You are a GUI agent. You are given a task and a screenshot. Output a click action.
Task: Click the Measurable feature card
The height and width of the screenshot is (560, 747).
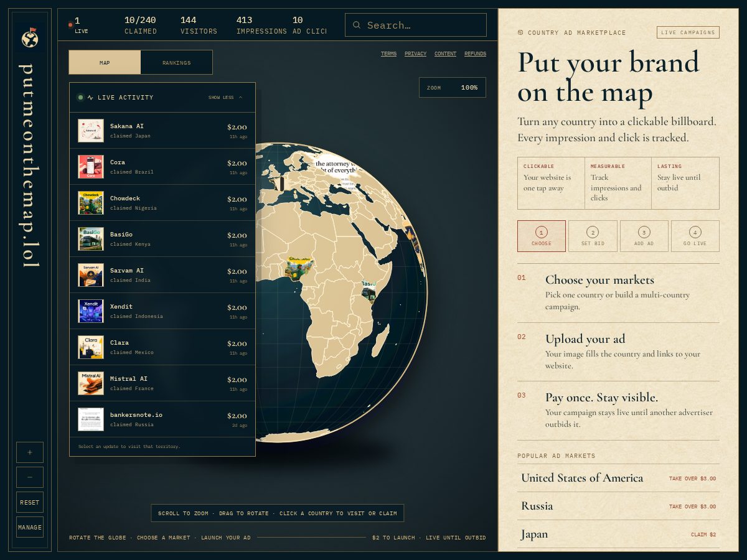point(618,183)
